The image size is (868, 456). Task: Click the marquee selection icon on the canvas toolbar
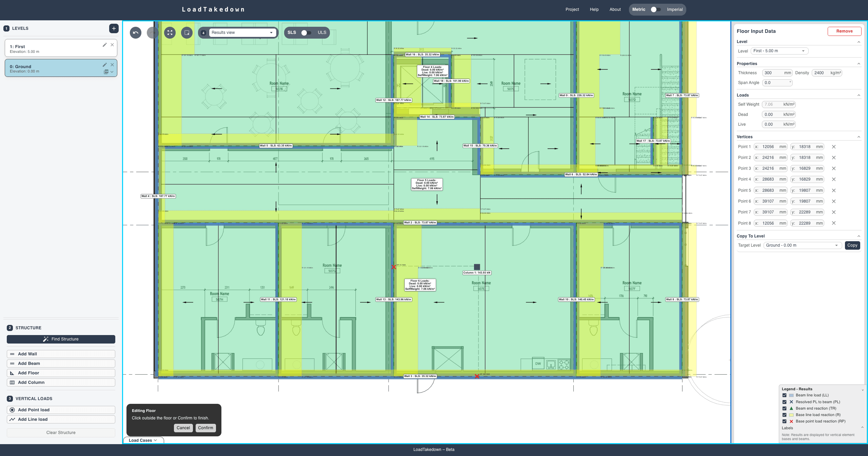(x=187, y=33)
